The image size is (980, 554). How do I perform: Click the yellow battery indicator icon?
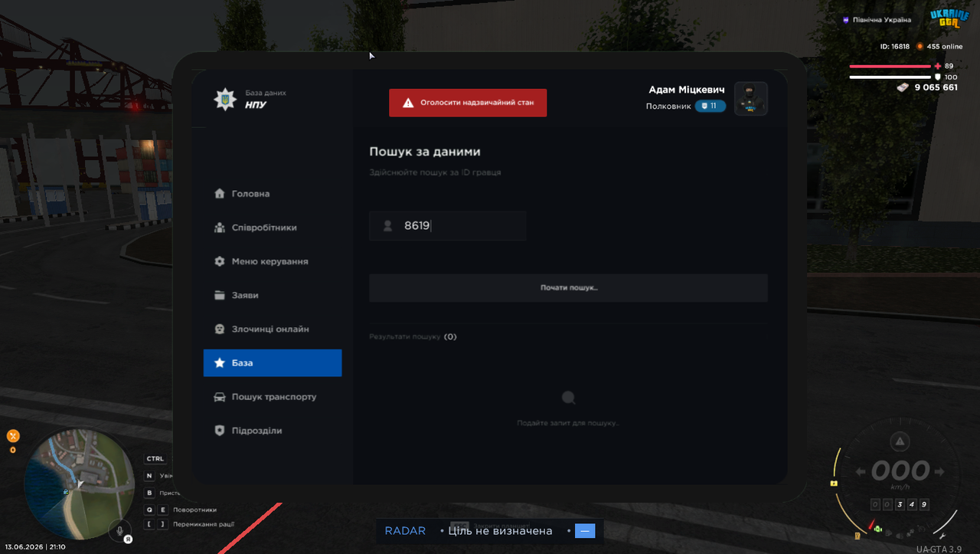[834, 484]
